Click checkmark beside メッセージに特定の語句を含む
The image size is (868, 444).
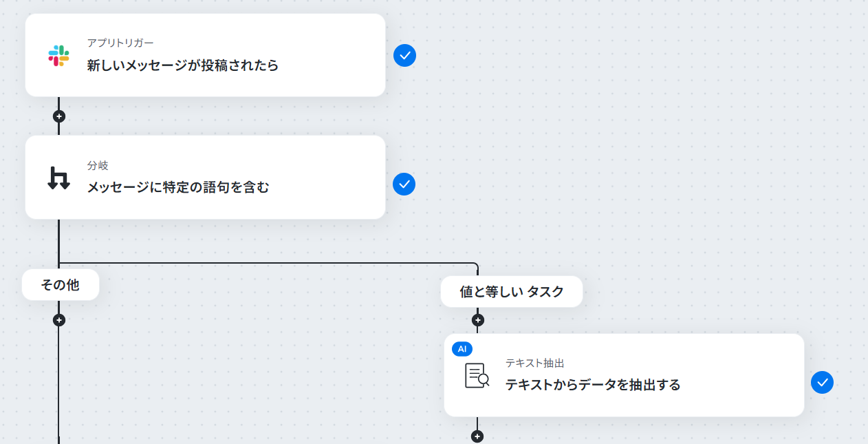[404, 184]
